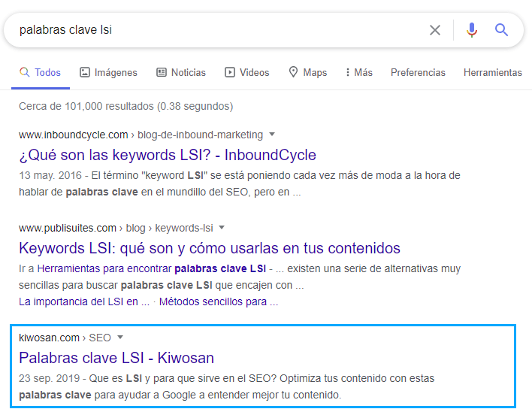Open 'Métodos sencillos para ...' sitelink
The image size is (532, 412).
tap(219, 301)
